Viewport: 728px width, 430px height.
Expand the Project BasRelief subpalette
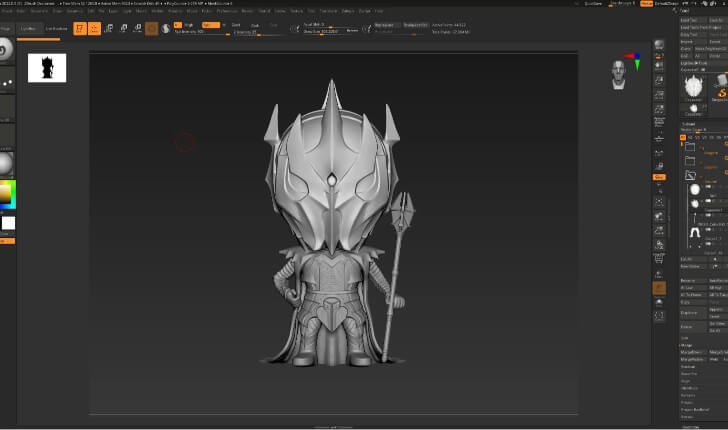pyautogui.click(x=695, y=410)
